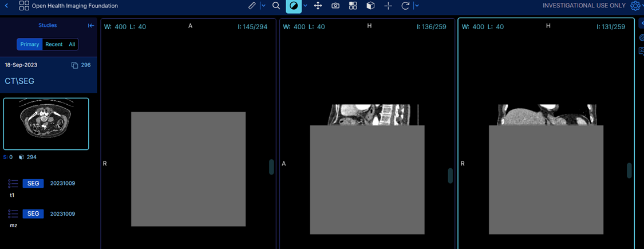Viewport: 644px width, 249px height.
Task: Load the SEG series labeled t1
Action: tap(33, 183)
